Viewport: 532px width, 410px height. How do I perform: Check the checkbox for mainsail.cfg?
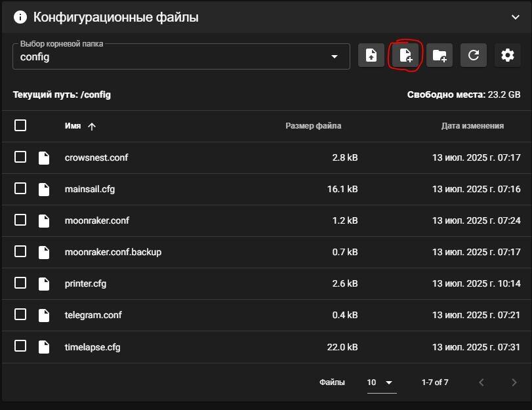click(20, 189)
